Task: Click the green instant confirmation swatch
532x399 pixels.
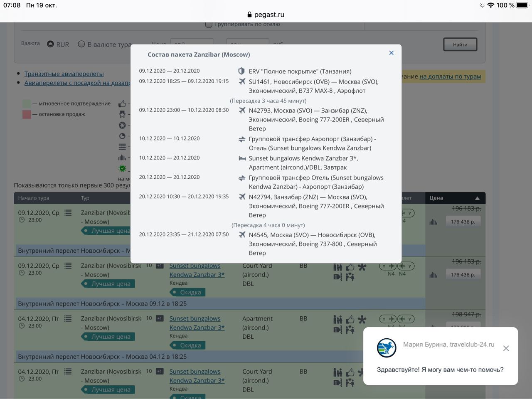Action: (27, 103)
